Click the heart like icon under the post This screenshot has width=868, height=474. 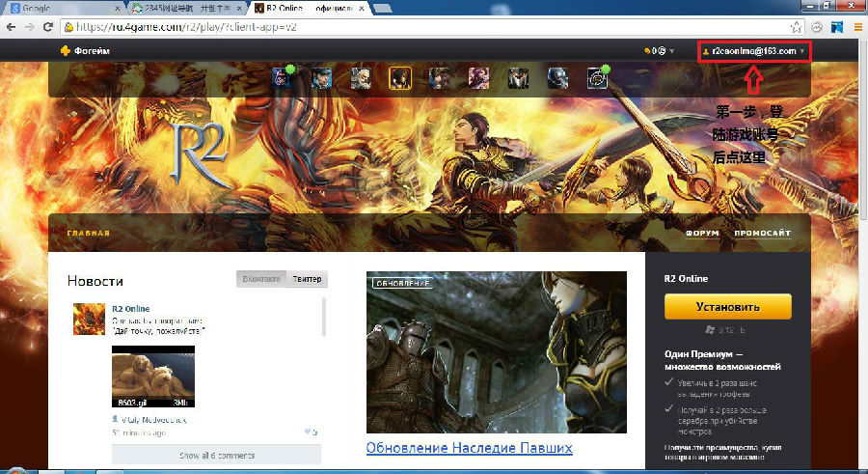306,432
